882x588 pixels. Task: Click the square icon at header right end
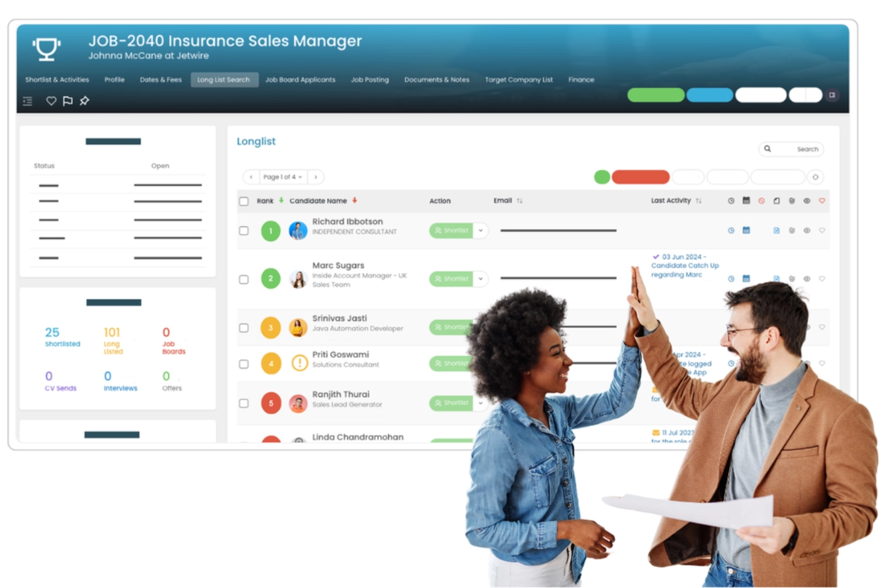click(832, 95)
